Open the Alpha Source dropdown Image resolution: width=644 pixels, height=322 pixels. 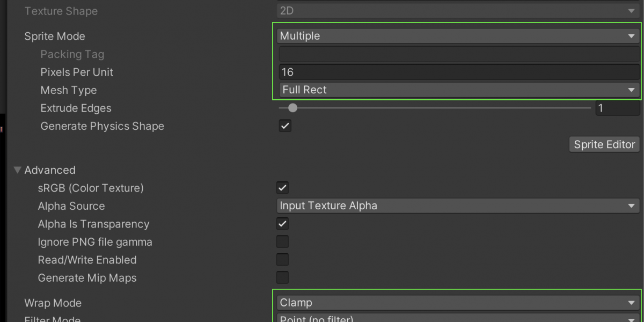pos(458,206)
